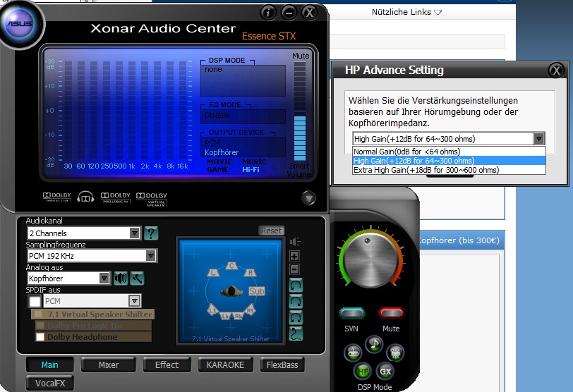Click the Dolby Headphone logo icon
This screenshot has height=392, width=573.
pyautogui.click(x=85, y=197)
